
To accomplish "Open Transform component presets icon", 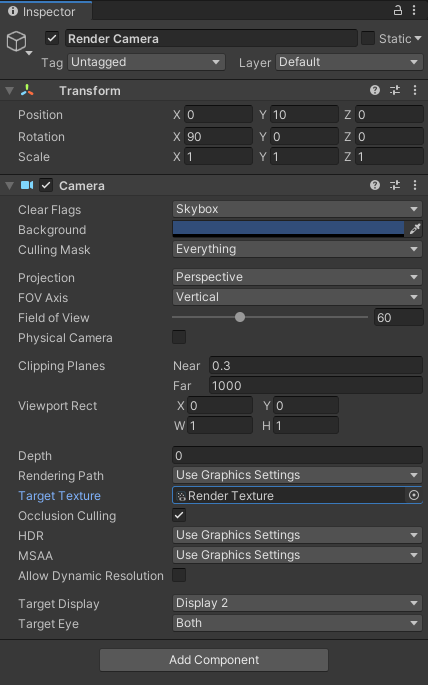I will [x=395, y=90].
